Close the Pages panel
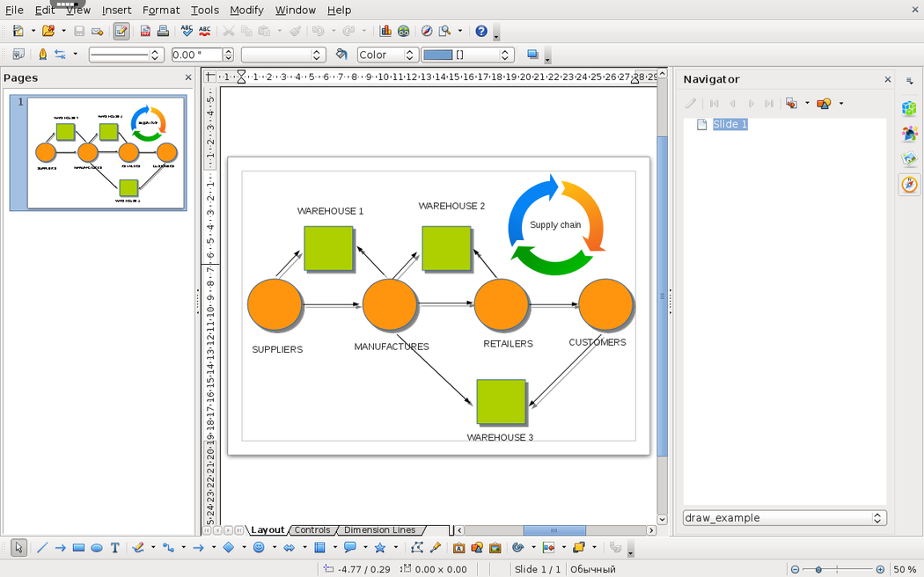 (x=188, y=77)
